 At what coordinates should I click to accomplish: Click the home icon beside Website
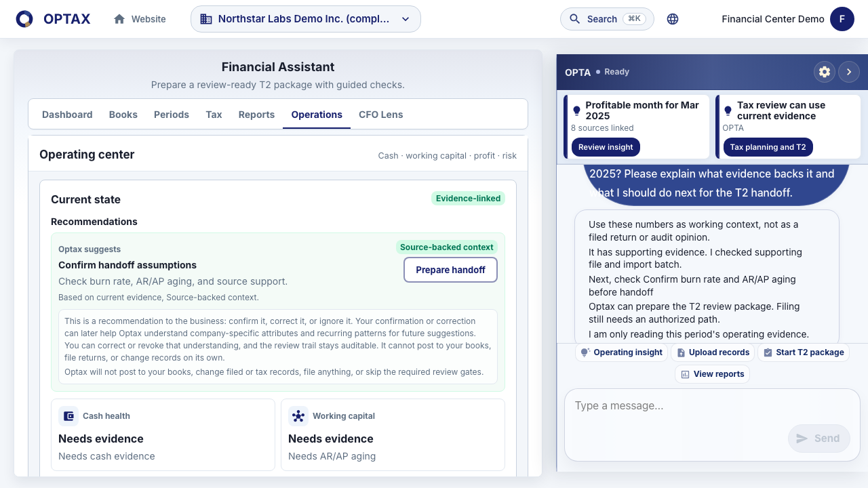[119, 19]
